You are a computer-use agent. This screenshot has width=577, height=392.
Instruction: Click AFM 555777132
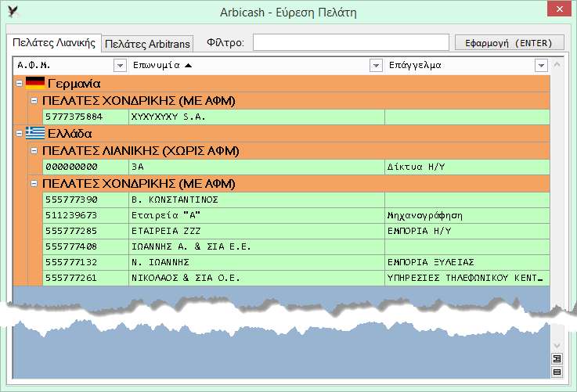tap(85, 263)
